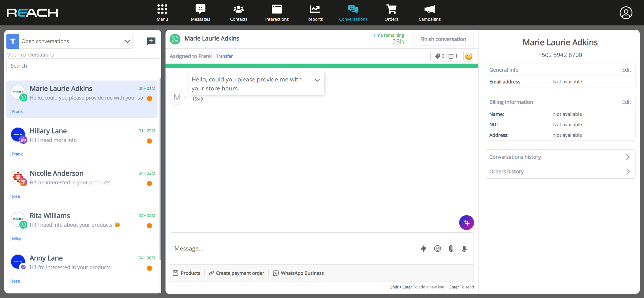
Task: Click the tags and notes counter
Action: click(x=446, y=56)
